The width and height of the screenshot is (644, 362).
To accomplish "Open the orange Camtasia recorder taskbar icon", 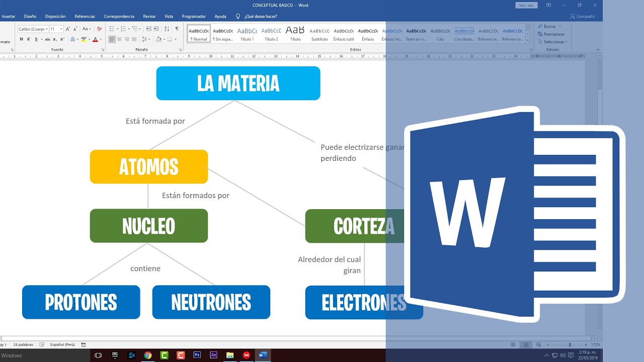I will [181, 355].
